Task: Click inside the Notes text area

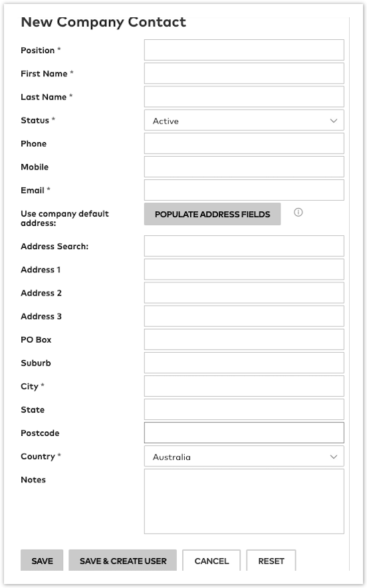Action: [244, 502]
